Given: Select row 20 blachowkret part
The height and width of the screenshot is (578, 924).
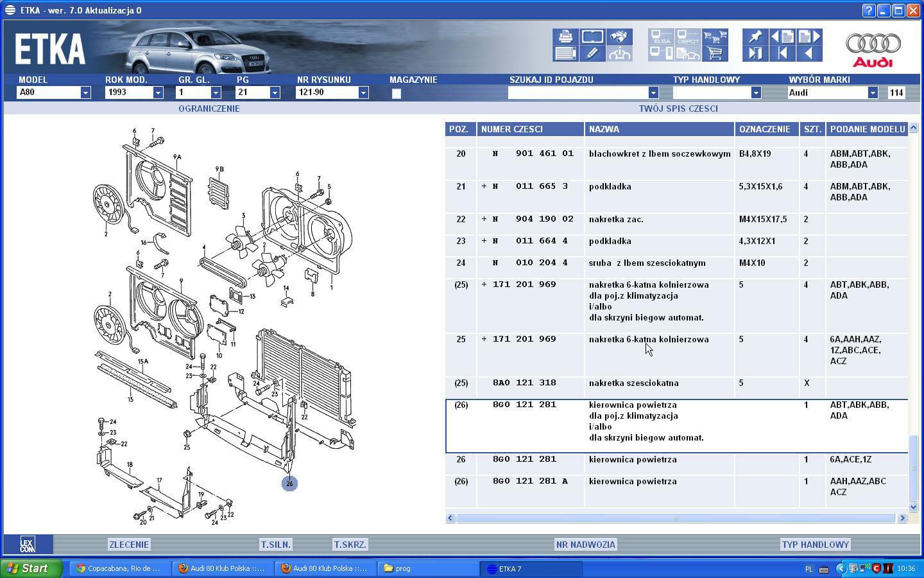Looking at the screenshot, I should point(677,164).
